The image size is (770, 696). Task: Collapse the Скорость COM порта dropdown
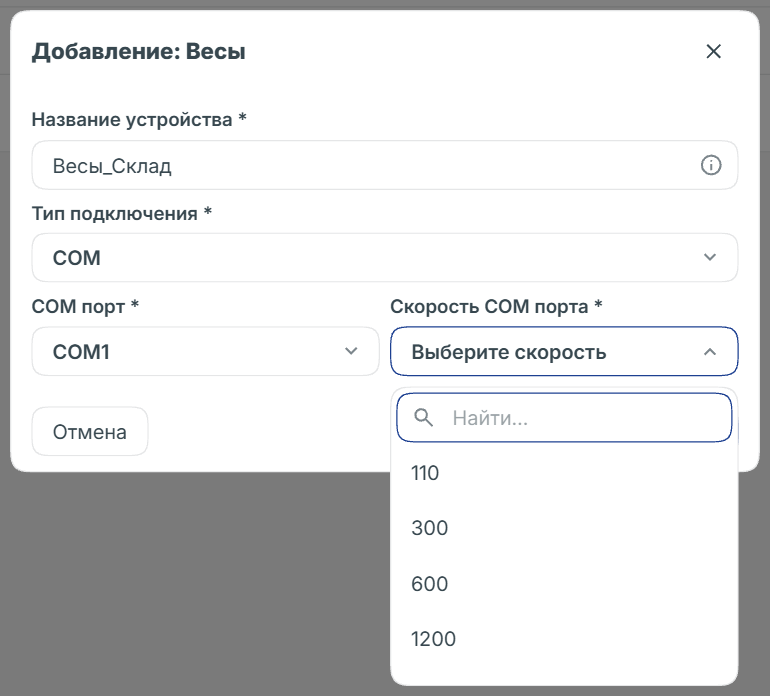click(564, 351)
